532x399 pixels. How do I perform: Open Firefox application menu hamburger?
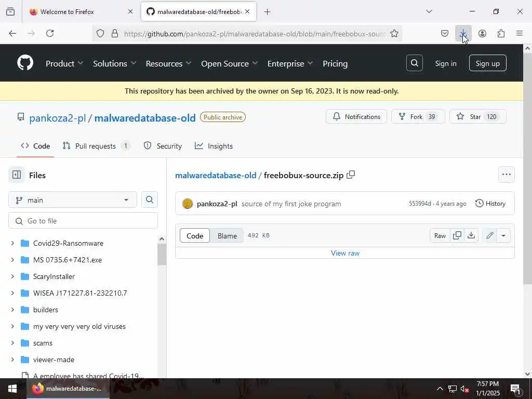[x=520, y=33]
